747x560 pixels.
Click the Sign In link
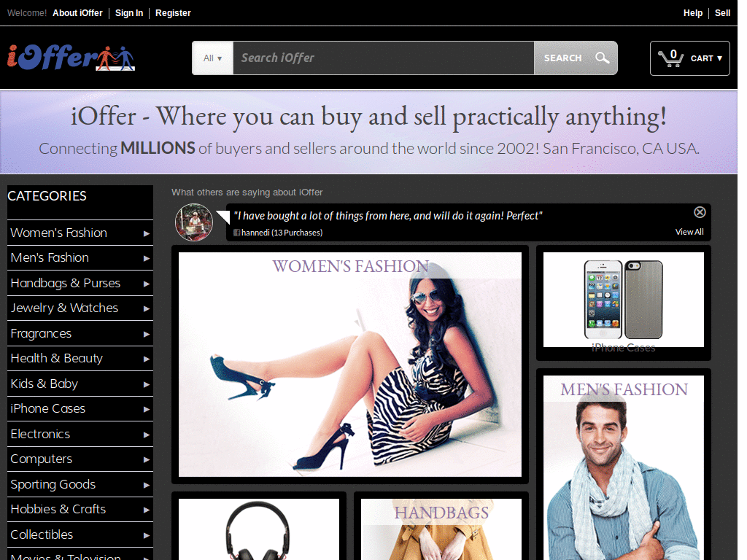[x=129, y=13]
